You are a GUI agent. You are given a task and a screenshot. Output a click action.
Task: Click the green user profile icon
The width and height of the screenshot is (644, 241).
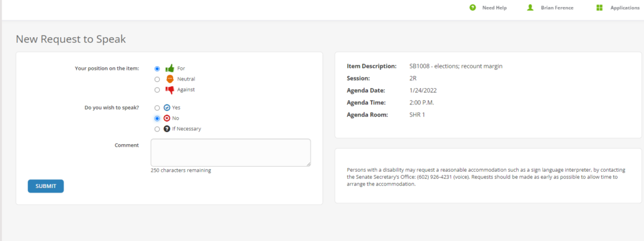click(530, 8)
